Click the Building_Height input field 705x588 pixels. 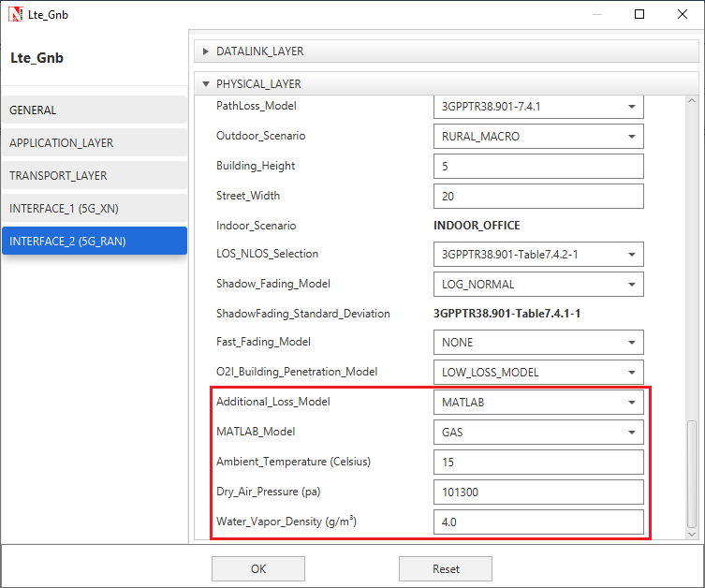click(538, 167)
